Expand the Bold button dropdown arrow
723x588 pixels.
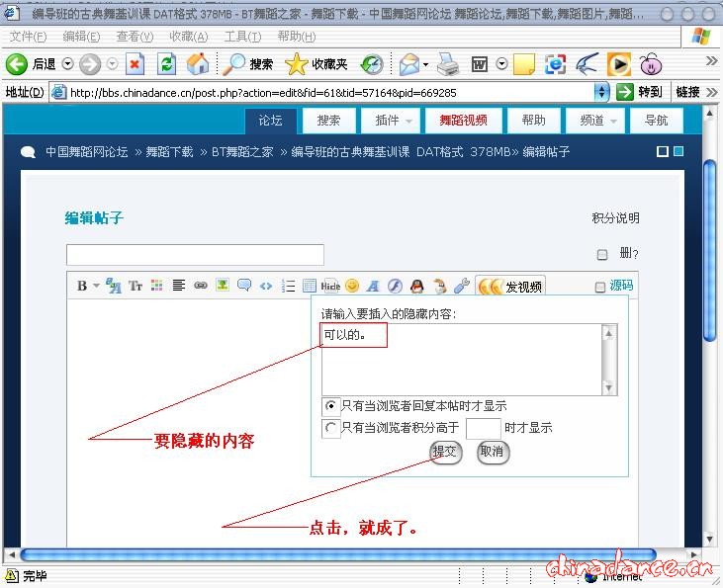[96, 286]
